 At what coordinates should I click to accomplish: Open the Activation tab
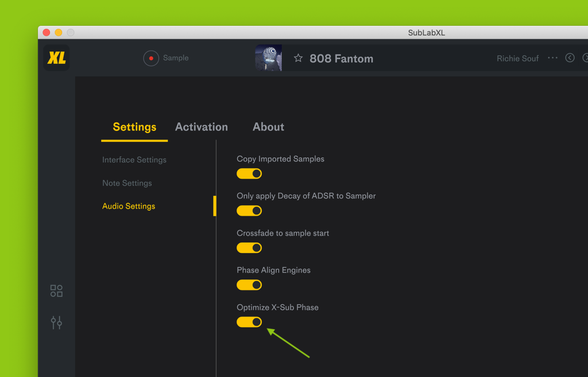[x=202, y=127]
